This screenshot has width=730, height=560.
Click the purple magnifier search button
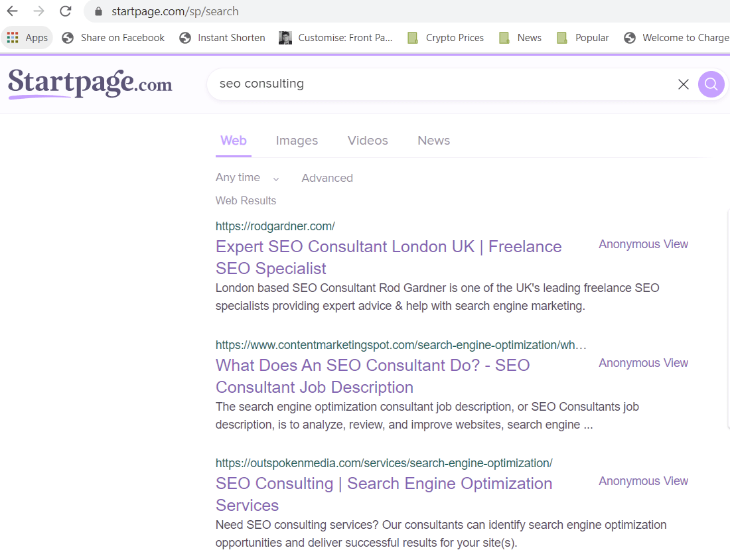point(711,84)
